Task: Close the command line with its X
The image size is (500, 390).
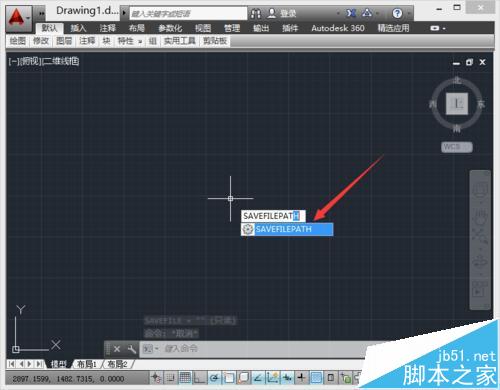Action: (117, 349)
